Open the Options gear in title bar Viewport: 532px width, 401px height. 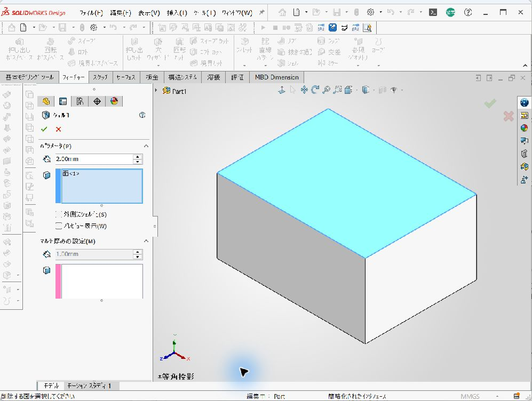(370, 13)
